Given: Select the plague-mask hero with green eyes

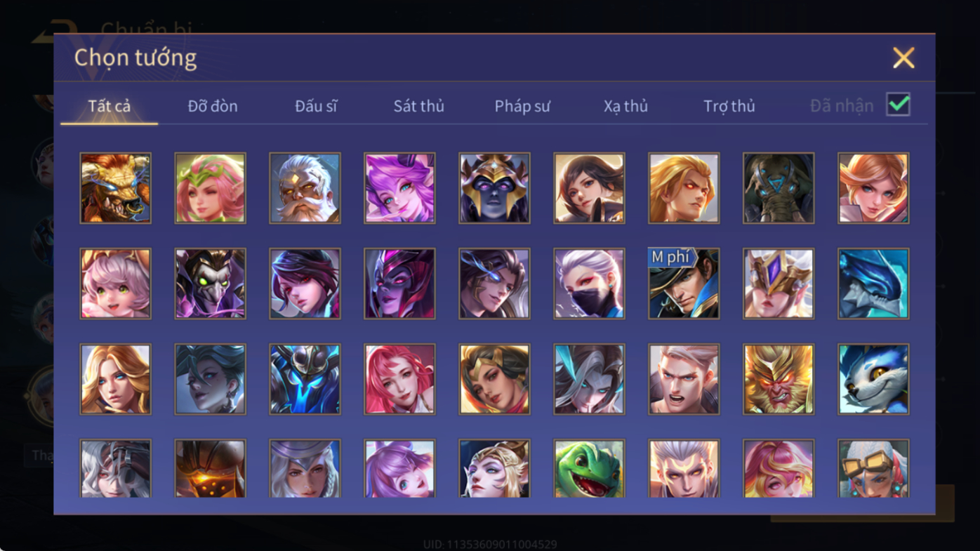Looking at the screenshot, I should coord(210,284).
